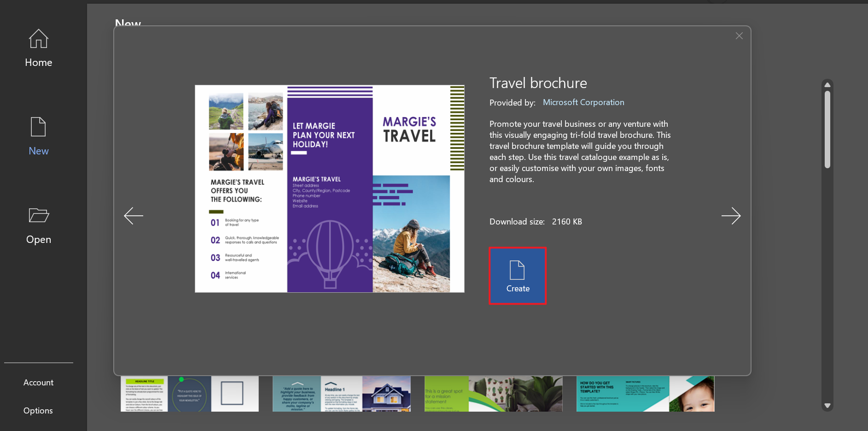Go to next template with right arrow
Viewport: 868px width, 431px height.
pyautogui.click(x=731, y=216)
